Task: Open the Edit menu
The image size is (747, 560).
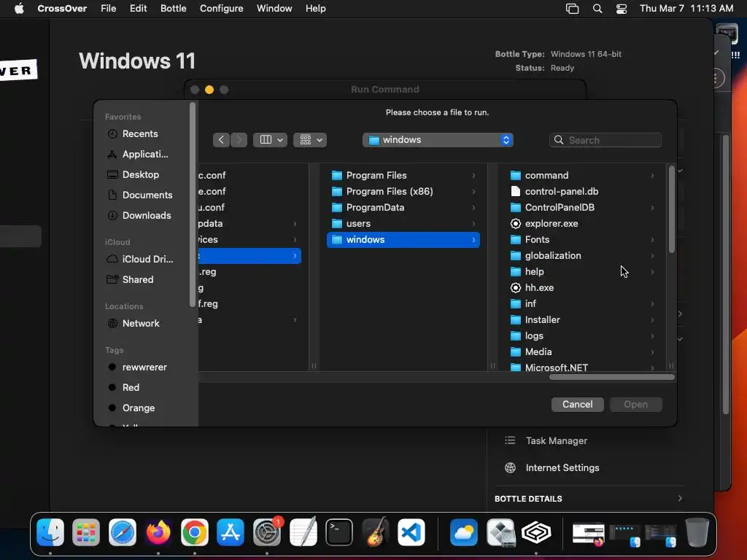Action: [x=138, y=9]
